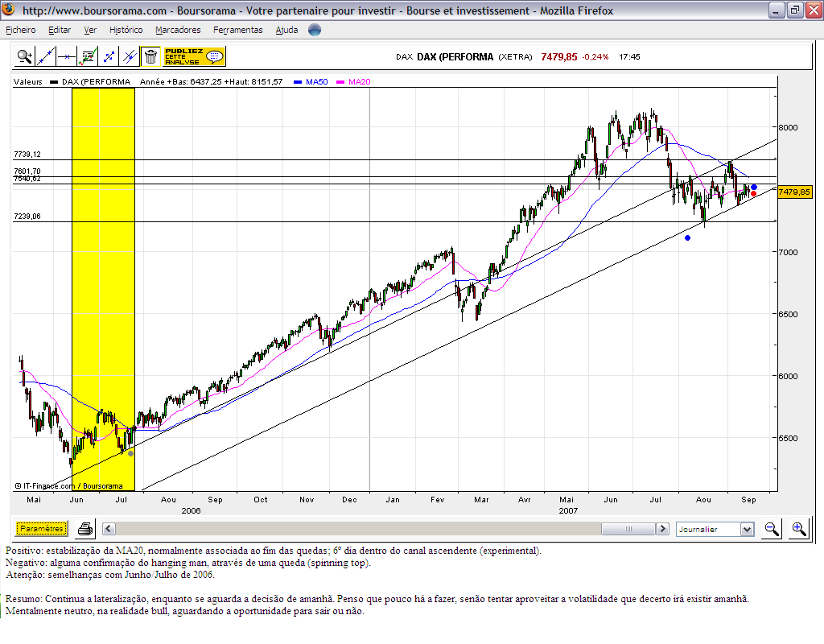Click the -0,24% change value

595,57
